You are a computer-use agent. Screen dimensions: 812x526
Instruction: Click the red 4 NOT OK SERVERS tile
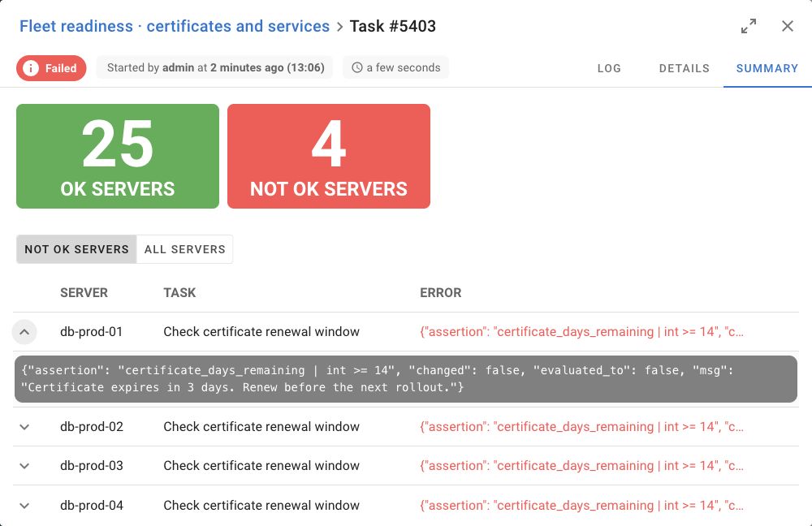click(329, 157)
